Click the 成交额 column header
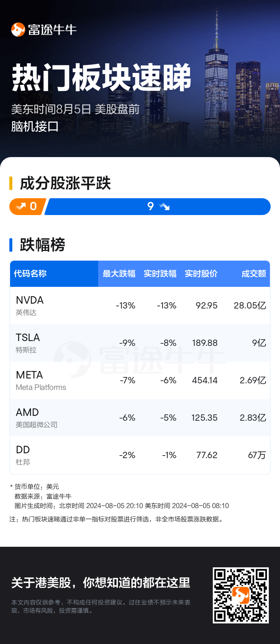The height and width of the screenshot is (644, 280). click(253, 274)
